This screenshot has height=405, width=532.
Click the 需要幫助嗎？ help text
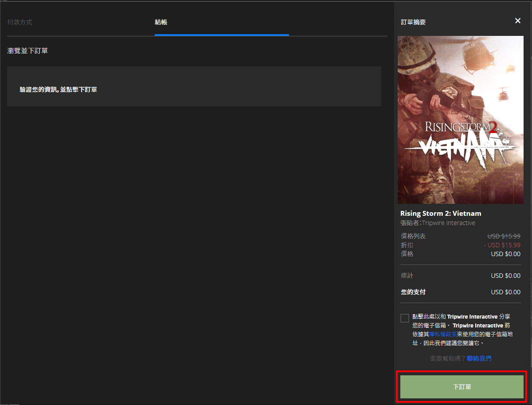[448, 358]
